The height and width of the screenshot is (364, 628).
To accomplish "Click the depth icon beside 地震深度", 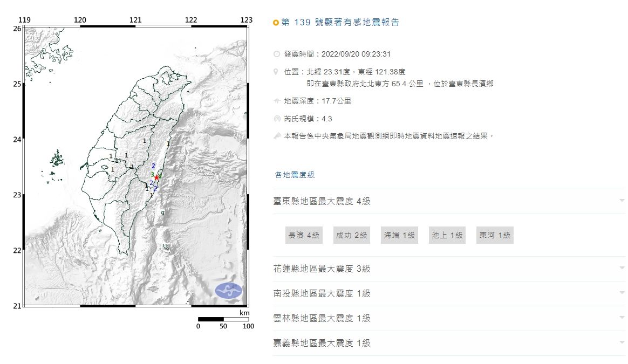I will (x=277, y=101).
